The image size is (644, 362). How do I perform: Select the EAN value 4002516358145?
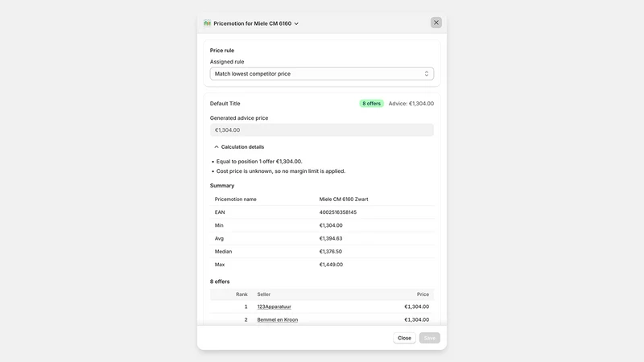click(x=338, y=212)
